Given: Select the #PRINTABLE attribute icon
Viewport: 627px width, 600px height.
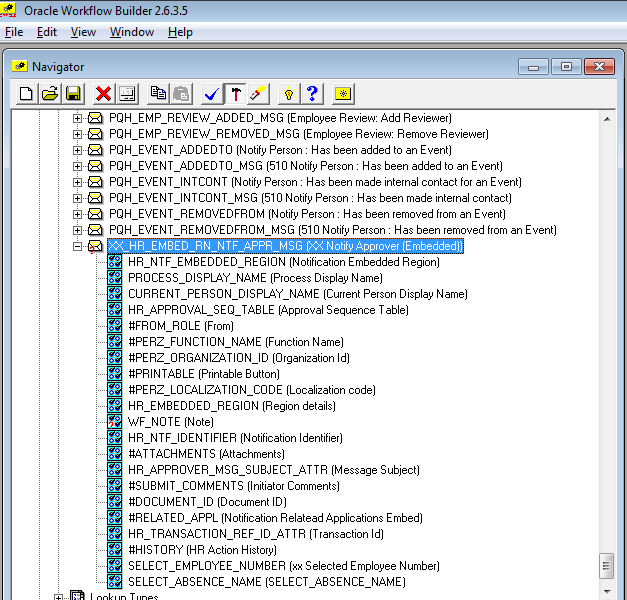Looking at the screenshot, I should coord(115,374).
